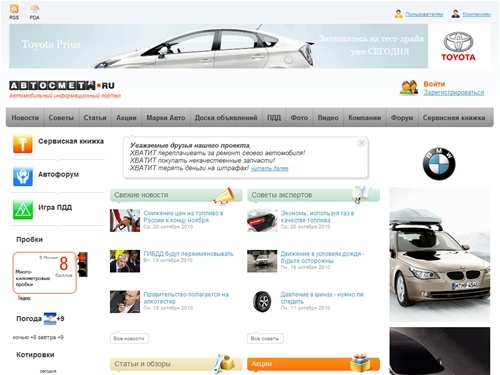Screen dimensions: 500x375
Task: Click the алкотестер news thumbnail
Action: (x=125, y=302)
